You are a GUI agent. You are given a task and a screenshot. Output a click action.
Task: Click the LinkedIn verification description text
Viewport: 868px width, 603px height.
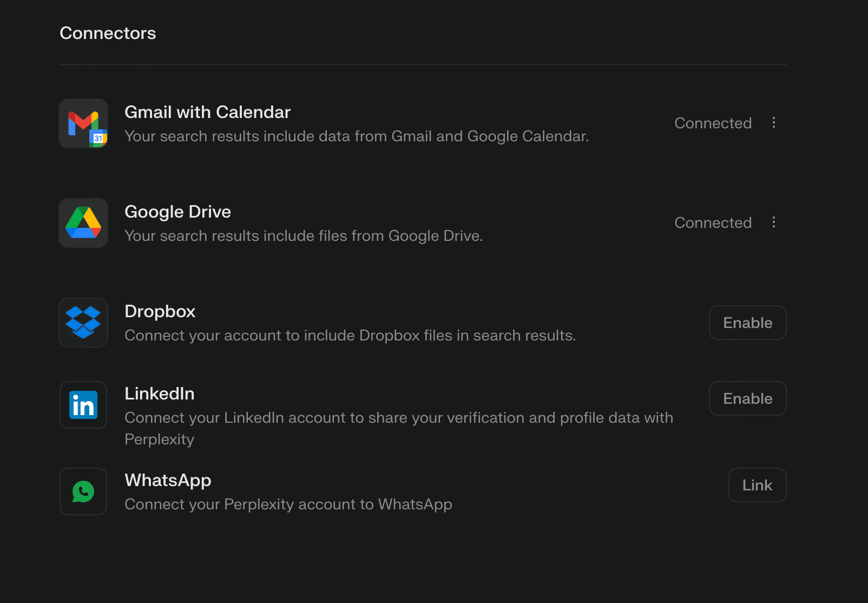click(399, 418)
